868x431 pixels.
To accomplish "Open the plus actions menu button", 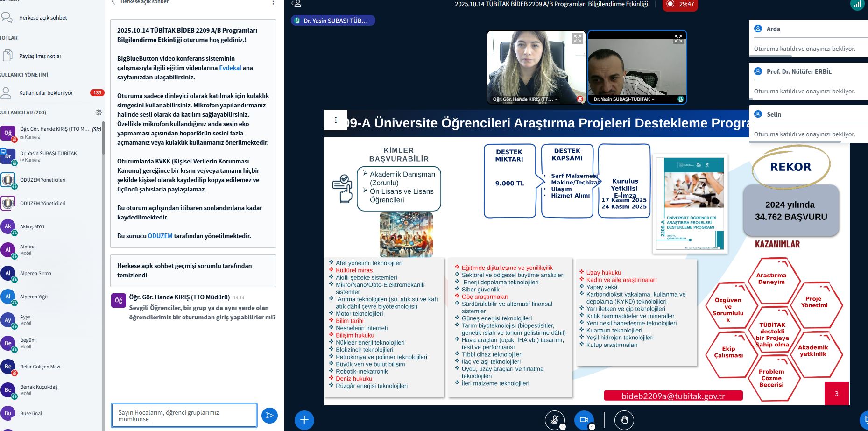I will pyautogui.click(x=304, y=420).
